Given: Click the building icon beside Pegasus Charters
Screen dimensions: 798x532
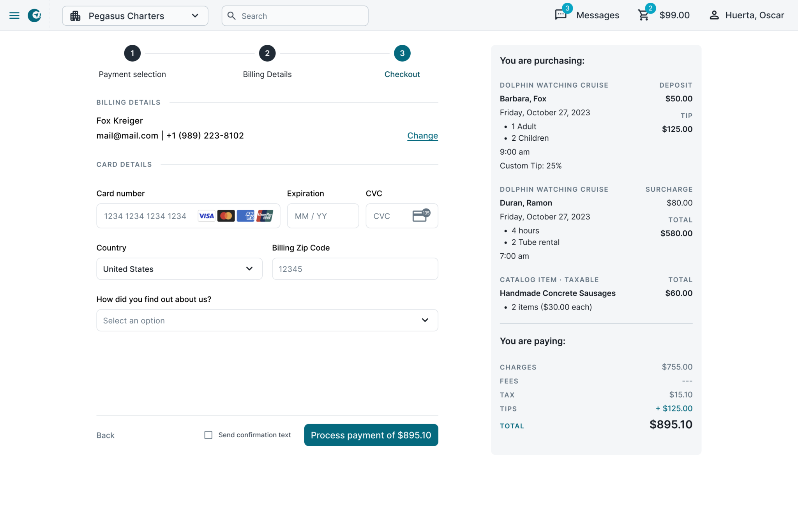Looking at the screenshot, I should click(x=76, y=16).
